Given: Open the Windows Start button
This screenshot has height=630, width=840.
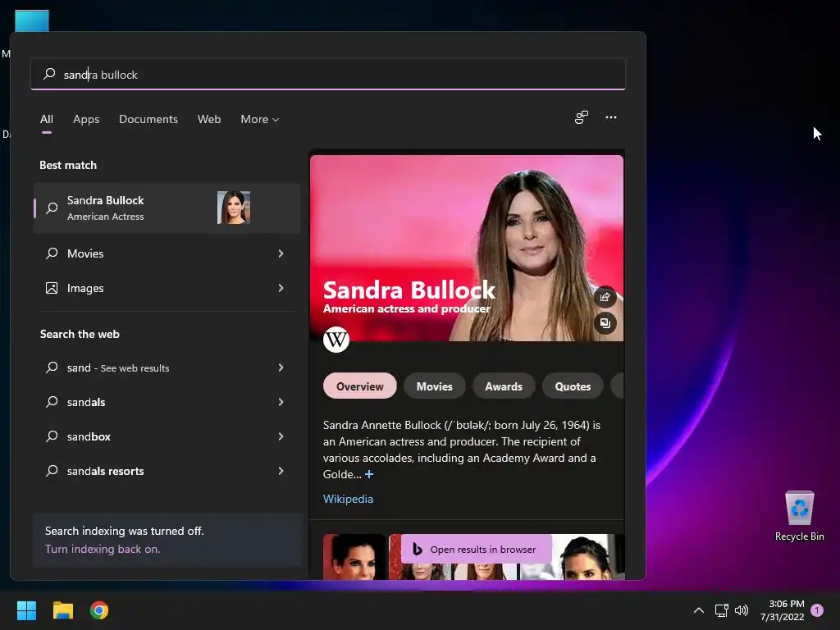Looking at the screenshot, I should click(x=26, y=610).
